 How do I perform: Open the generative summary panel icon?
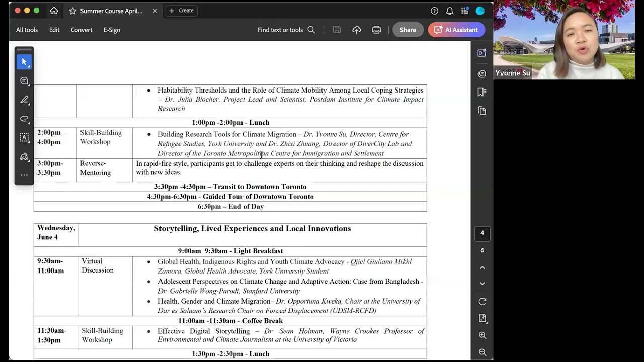point(482,53)
